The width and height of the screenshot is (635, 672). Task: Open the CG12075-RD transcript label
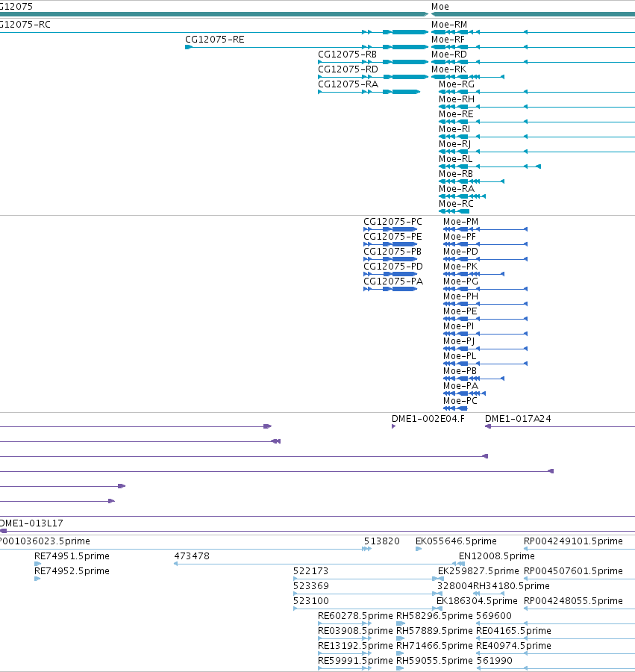click(348, 69)
